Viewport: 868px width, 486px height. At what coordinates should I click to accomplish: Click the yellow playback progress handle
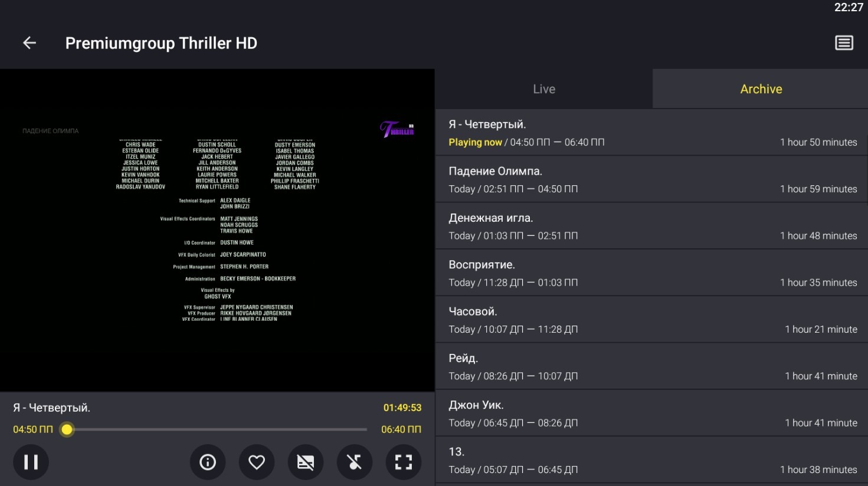point(67,429)
